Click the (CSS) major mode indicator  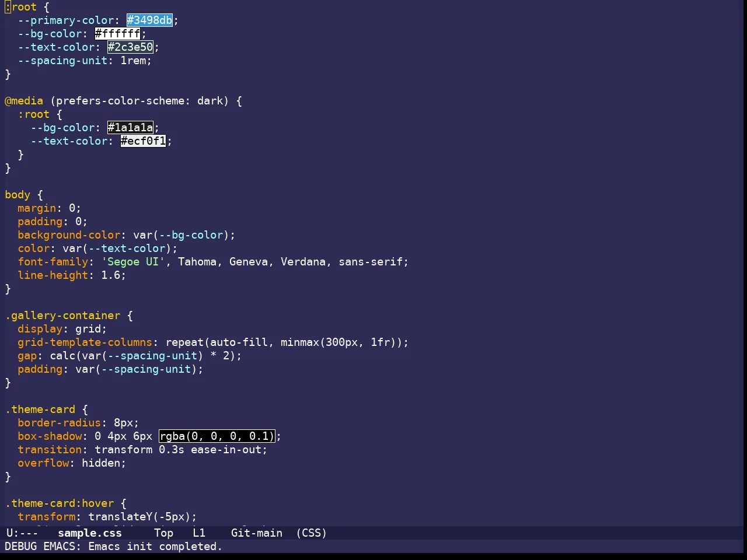coord(312,533)
